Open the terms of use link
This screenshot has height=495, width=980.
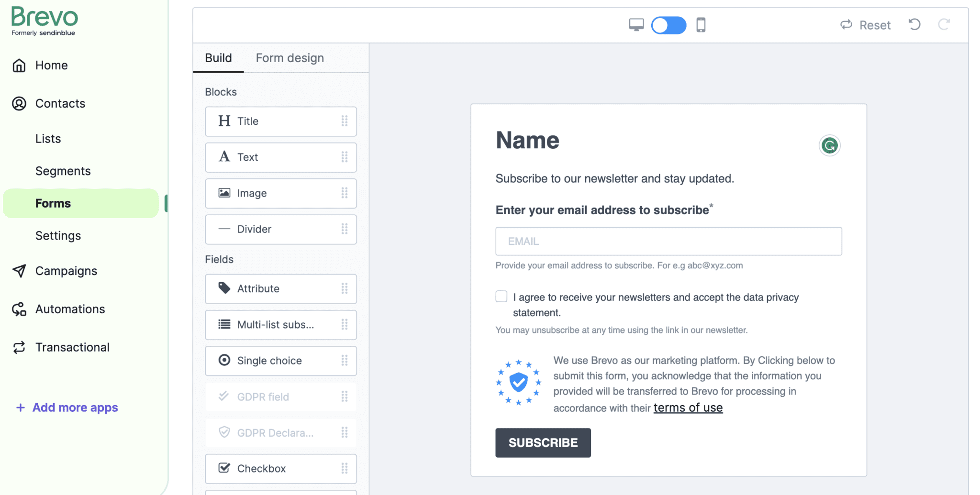point(688,407)
